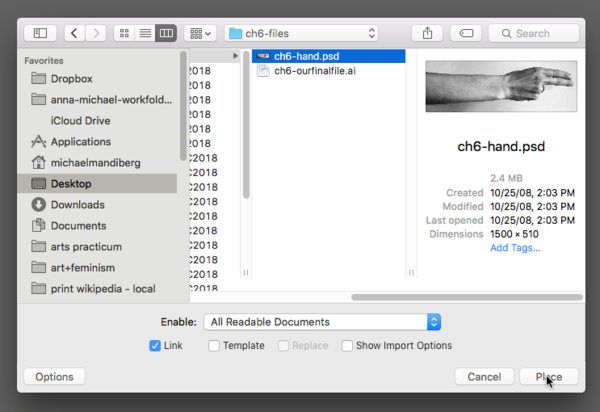Screen dimensions: 600x412
Task: Go back with the left chevron
Action: click(75, 33)
